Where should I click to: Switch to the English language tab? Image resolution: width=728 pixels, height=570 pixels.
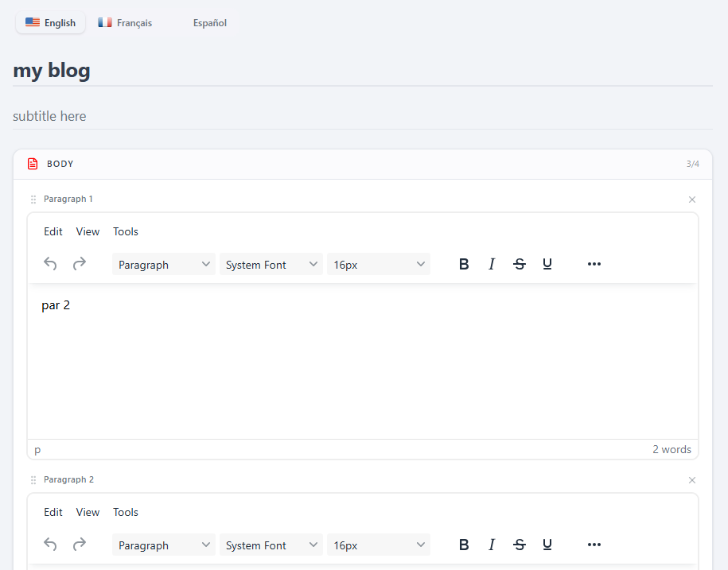51,23
